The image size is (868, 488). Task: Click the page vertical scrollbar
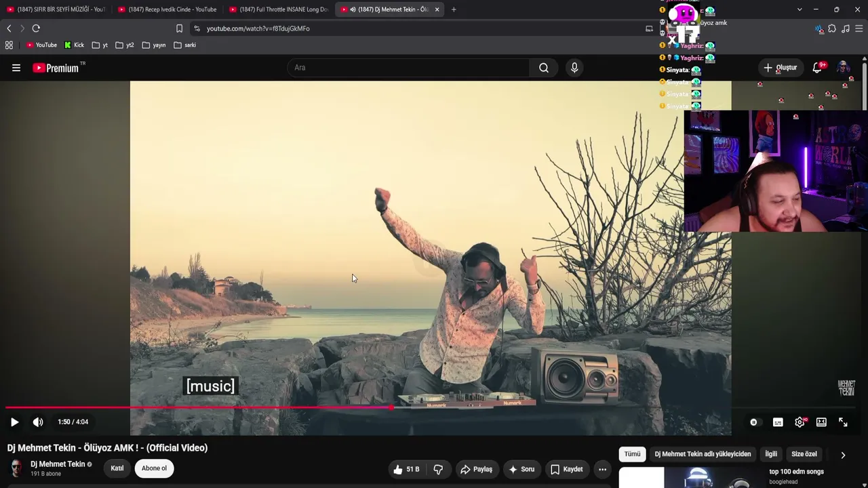click(x=865, y=85)
